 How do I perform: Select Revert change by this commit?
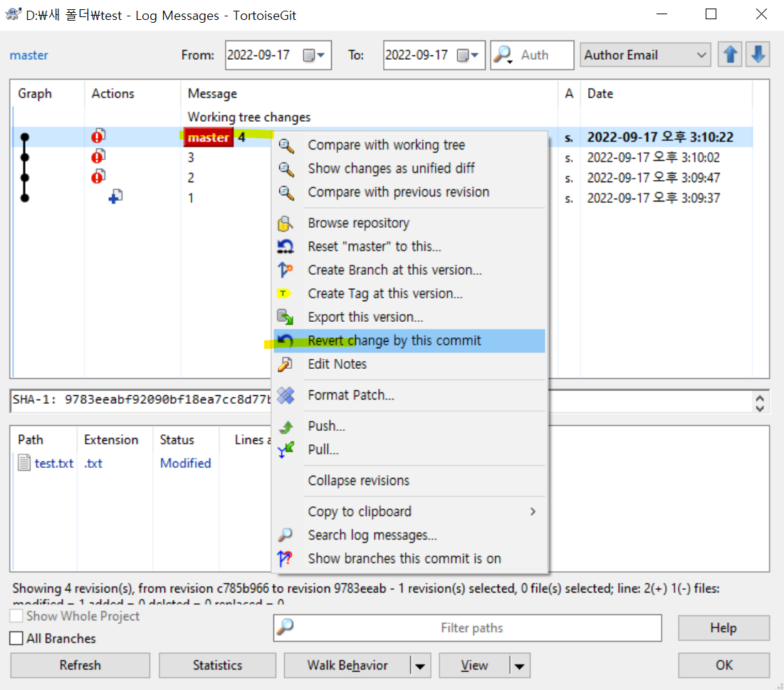point(409,340)
